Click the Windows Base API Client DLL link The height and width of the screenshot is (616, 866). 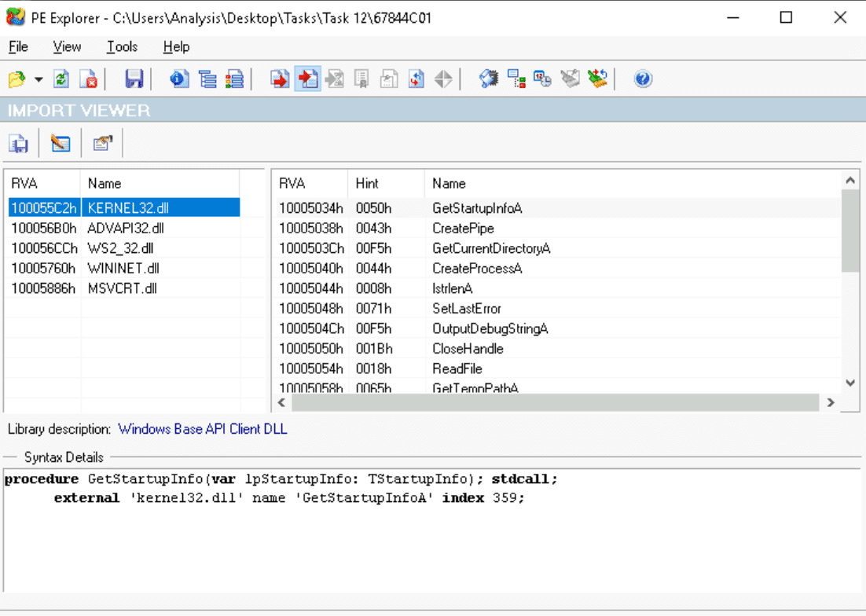coord(203,429)
